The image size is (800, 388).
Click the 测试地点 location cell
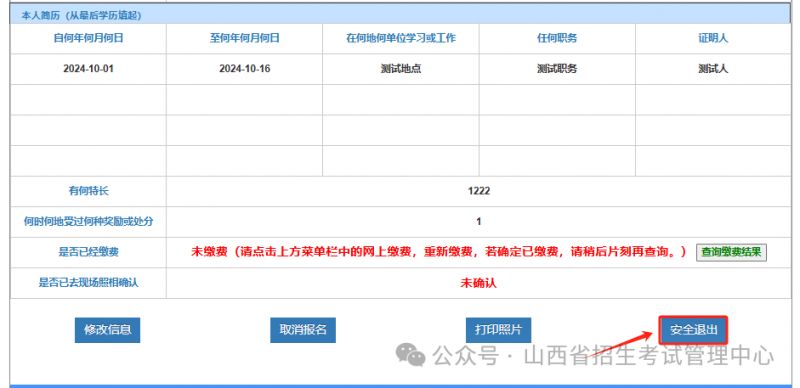click(401, 69)
